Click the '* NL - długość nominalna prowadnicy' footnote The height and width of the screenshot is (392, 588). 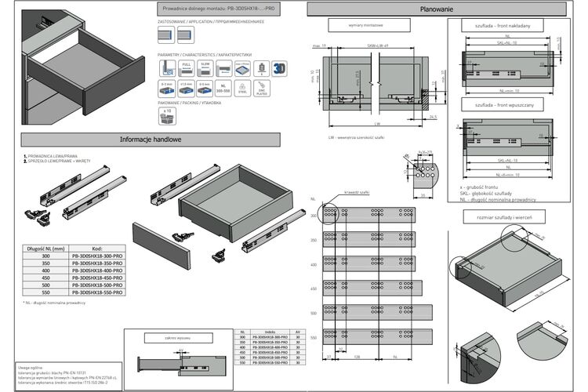tap(54, 303)
